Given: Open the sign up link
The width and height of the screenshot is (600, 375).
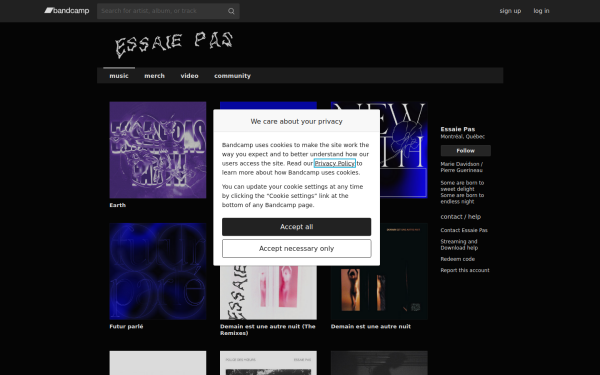Looking at the screenshot, I should tap(510, 11).
